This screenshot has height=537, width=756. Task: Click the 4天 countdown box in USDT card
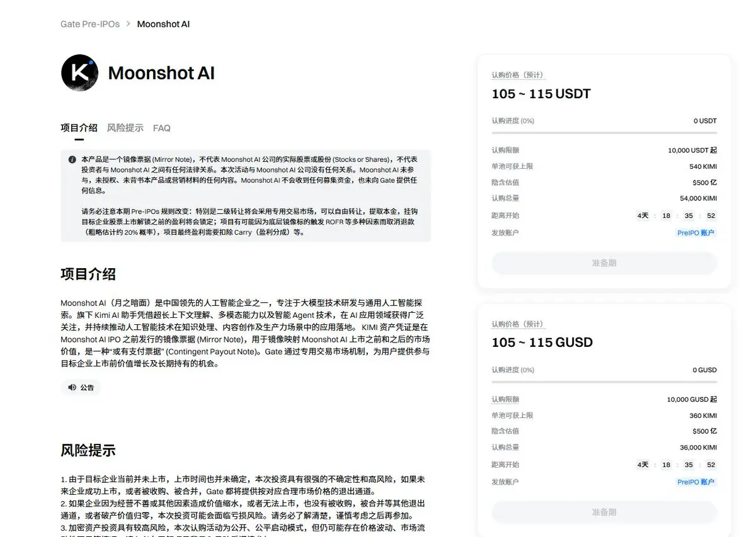[643, 215]
